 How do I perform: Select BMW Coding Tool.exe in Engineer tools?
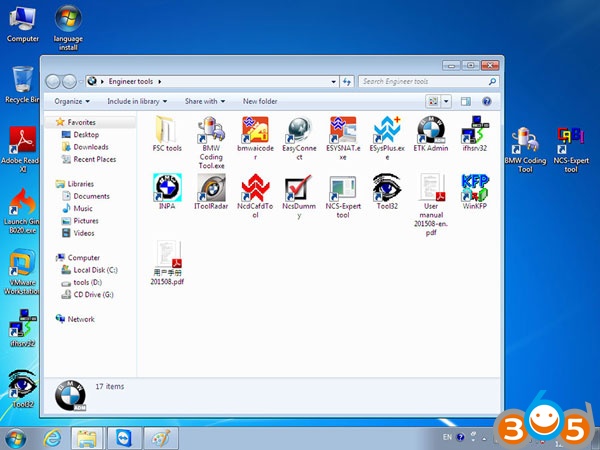click(x=211, y=142)
